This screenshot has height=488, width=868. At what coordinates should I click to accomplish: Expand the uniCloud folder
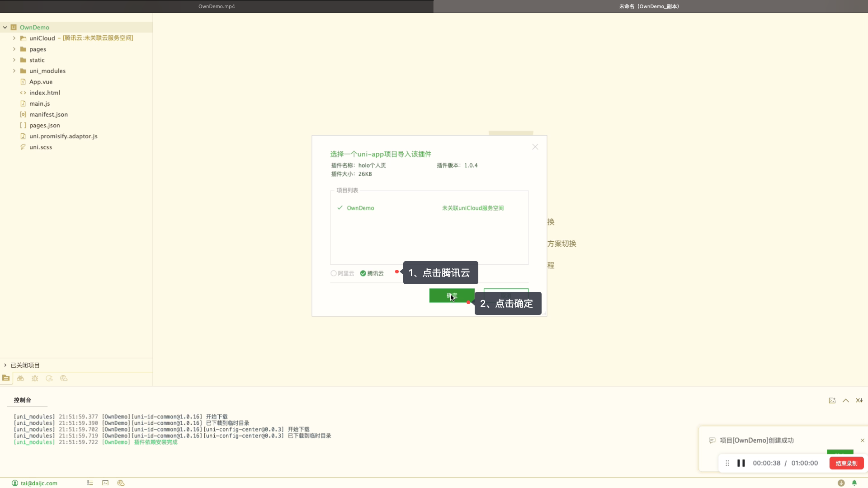coord(14,38)
